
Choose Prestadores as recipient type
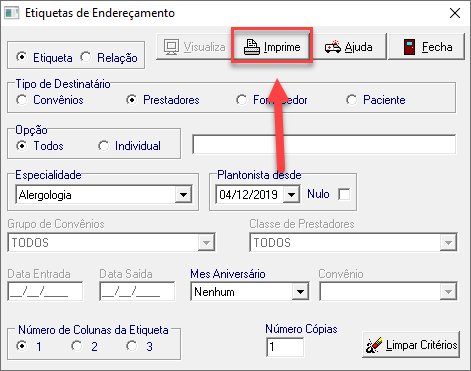132,100
